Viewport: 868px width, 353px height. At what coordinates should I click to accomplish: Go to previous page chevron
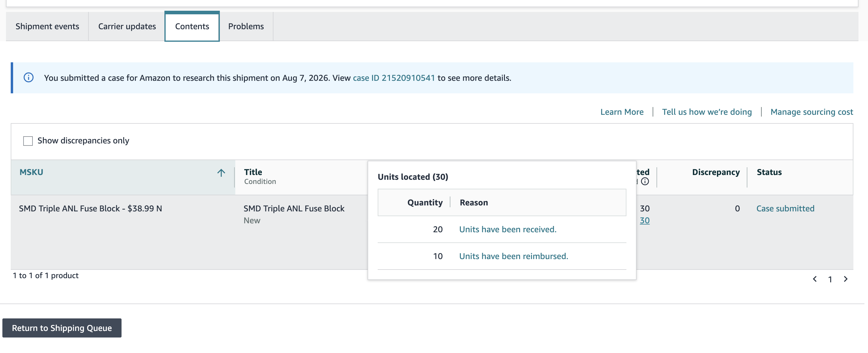(814, 279)
